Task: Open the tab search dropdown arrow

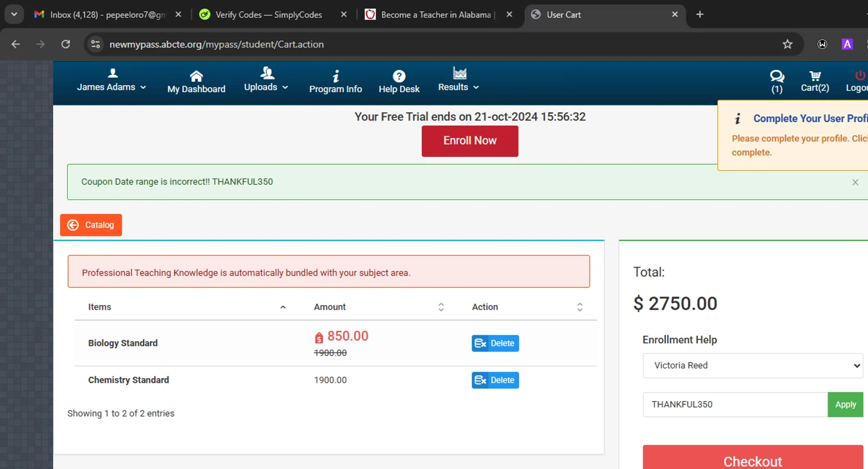Action: click(x=13, y=14)
